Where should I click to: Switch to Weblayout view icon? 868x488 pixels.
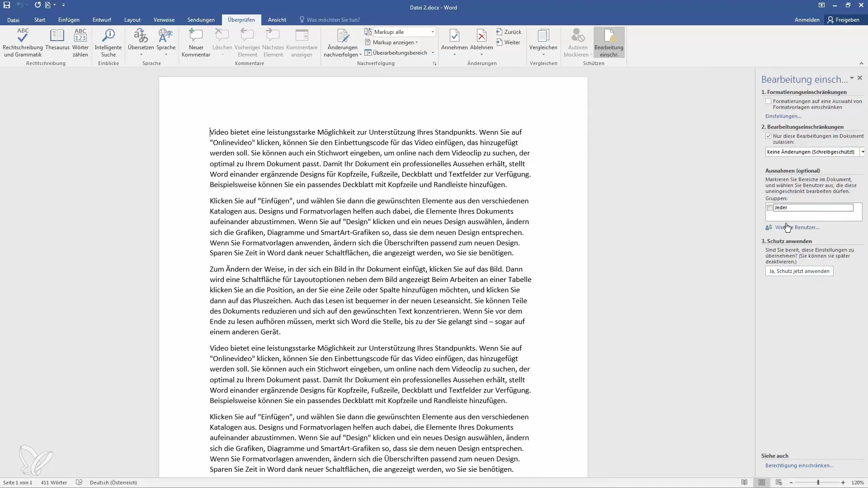click(x=778, y=483)
